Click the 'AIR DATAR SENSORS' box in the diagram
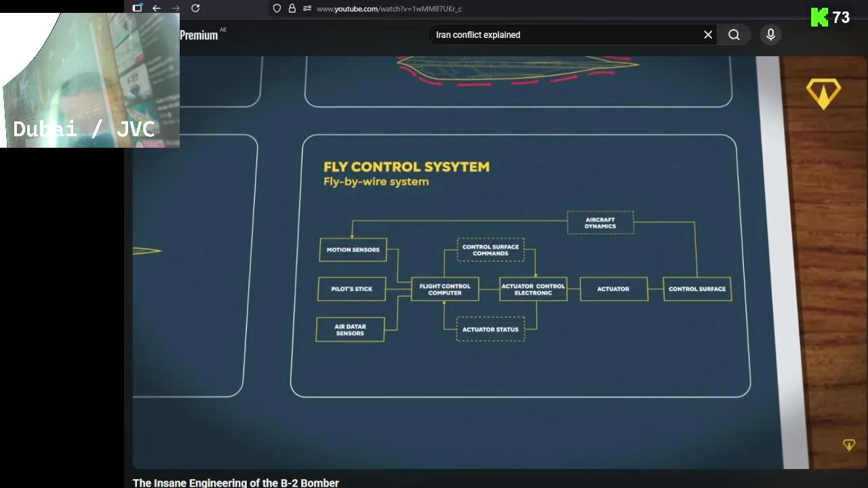868x488 pixels. click(x=350, y=329)
